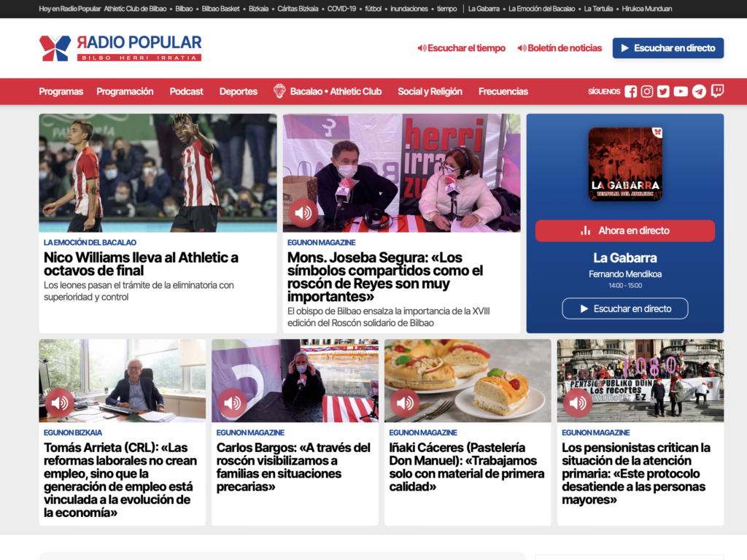Open the Nico Williams Athletic headline
This screenshot has height=560, width=747.
coord(141,264)
